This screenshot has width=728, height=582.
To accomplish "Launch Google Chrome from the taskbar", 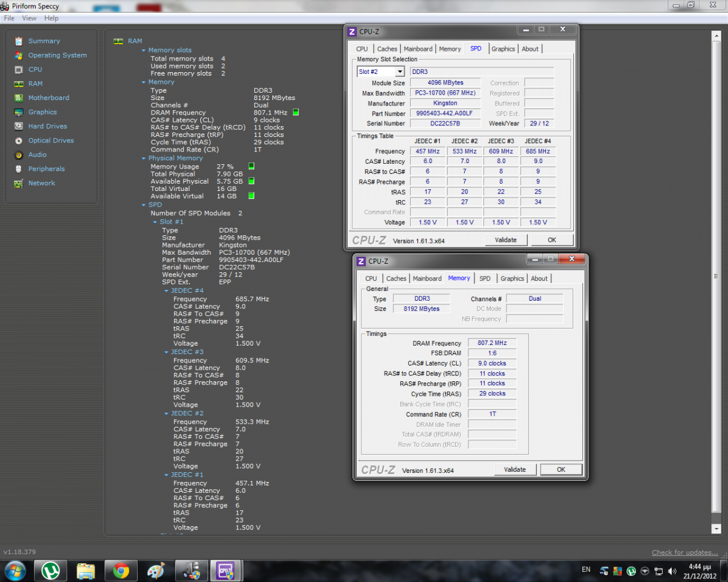I will [121, 570].
